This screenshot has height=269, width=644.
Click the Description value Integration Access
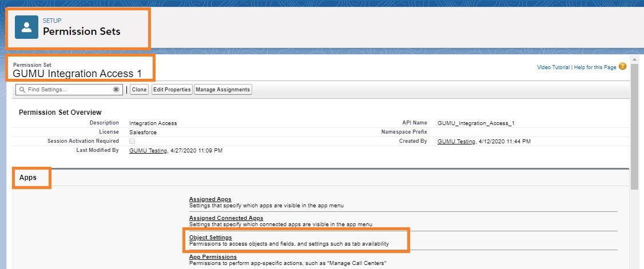click(153, 123)
